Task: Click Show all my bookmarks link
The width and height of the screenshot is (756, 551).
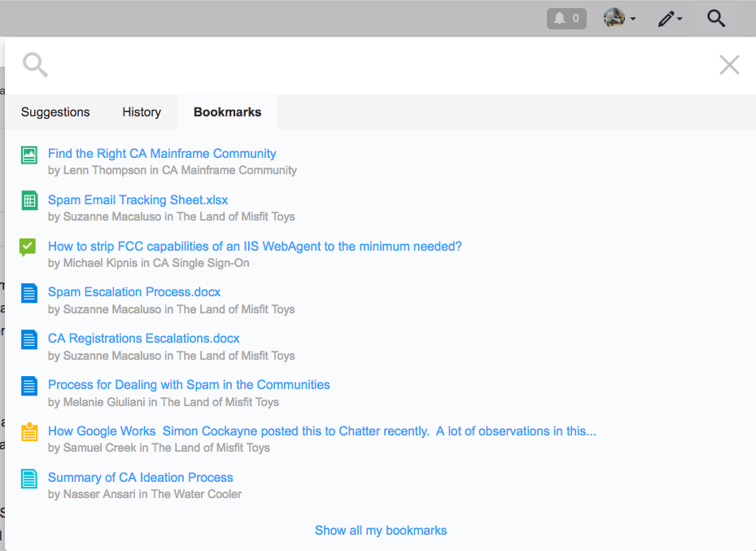Action: click(381, 531)
